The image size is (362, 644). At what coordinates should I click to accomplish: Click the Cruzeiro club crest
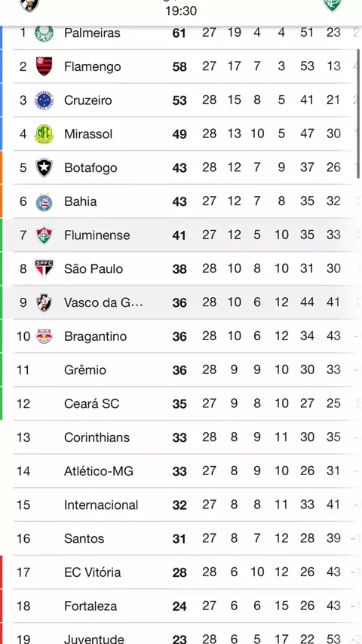[44, 100]
